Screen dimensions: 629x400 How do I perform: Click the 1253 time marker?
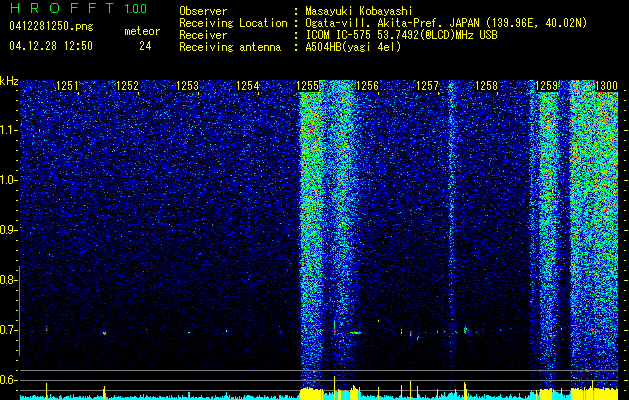coord(187,86)
